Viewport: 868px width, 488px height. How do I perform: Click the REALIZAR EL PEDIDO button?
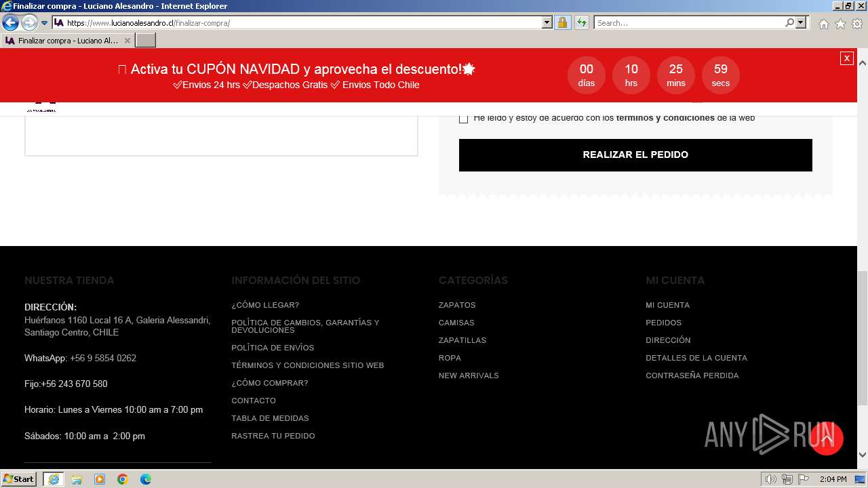[x=635, y=155]
